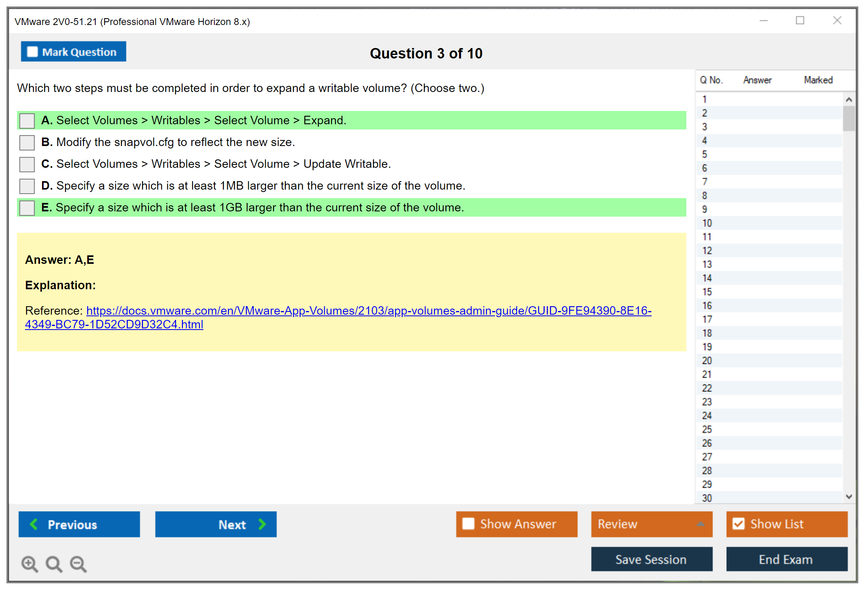The image size is (868, 593).
Task: Select checkbox for option E 1GB larger
Action: [27, 208]
